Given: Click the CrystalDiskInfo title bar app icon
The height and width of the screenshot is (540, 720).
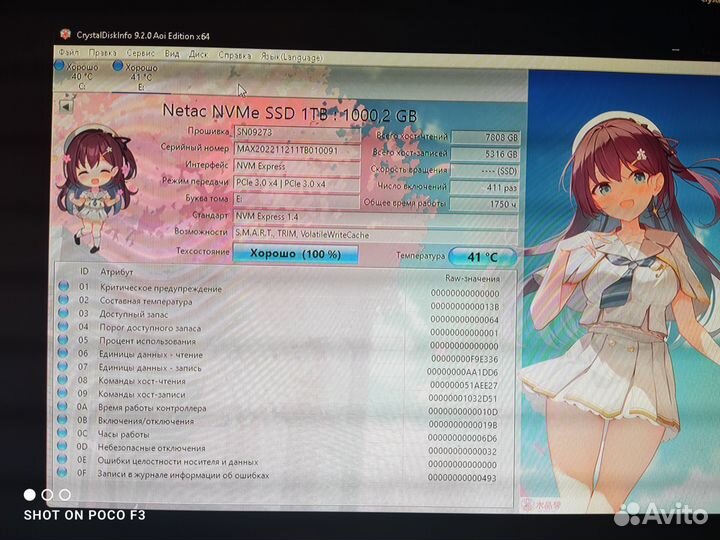Looking at the screenshot, I should 66,34.
